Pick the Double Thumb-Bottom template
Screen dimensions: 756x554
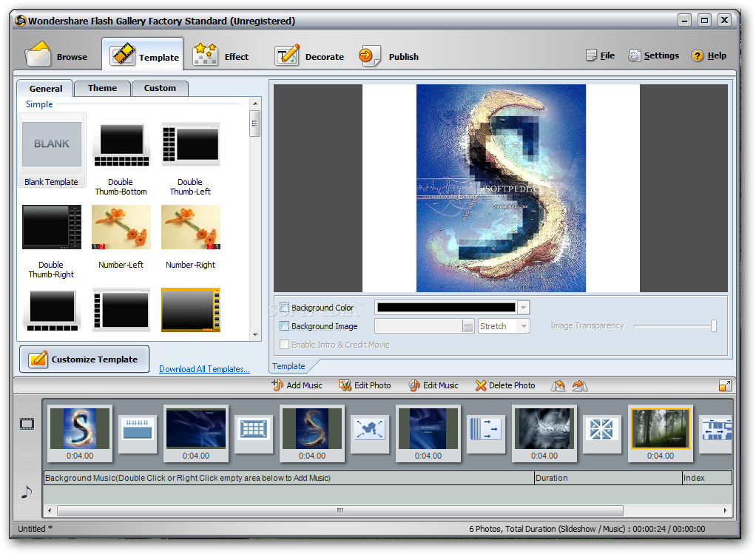[x=121, y=158]
